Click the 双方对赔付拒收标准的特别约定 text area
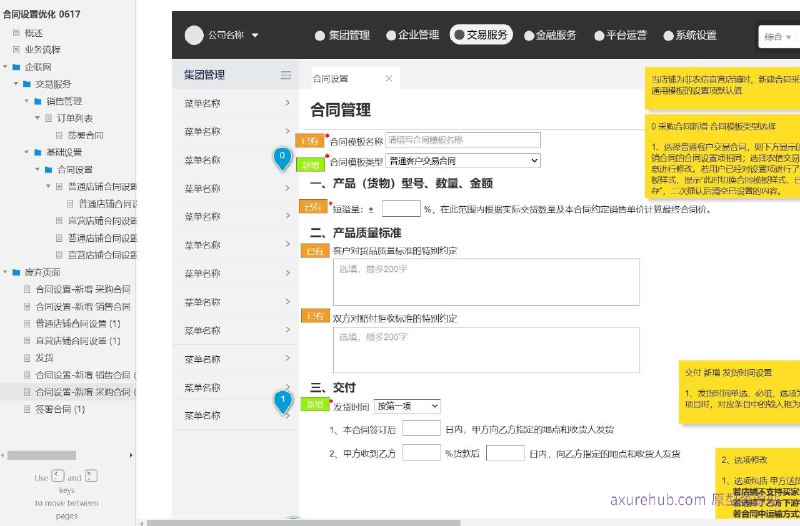The width and height of the screenshot is (800, 526). pos(486,350)
